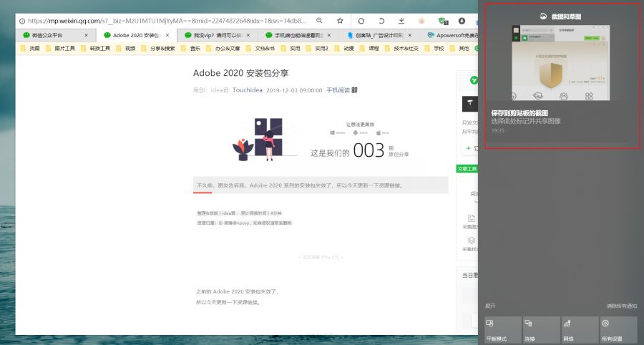Open the 图片工具 bookmark folder
644x345 pixels.
[60, 49]
